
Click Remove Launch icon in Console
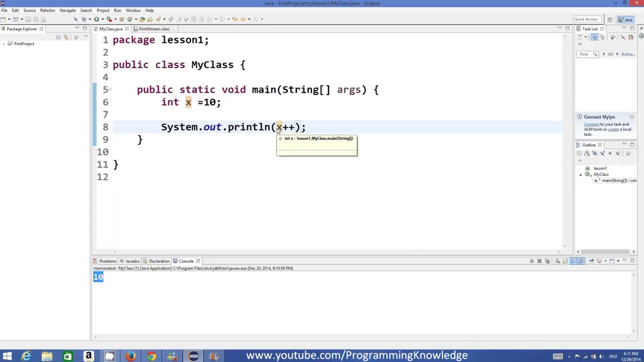point(539,261)
